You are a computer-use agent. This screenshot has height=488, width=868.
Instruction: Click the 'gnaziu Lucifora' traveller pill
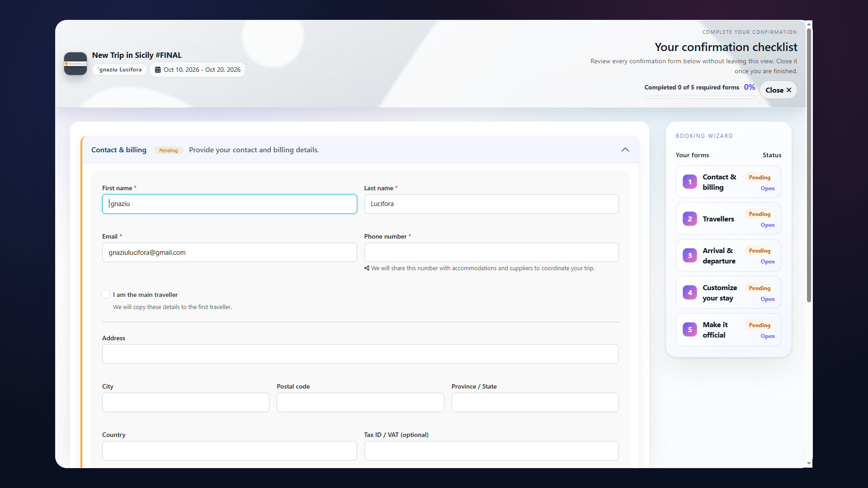point(119,69)
